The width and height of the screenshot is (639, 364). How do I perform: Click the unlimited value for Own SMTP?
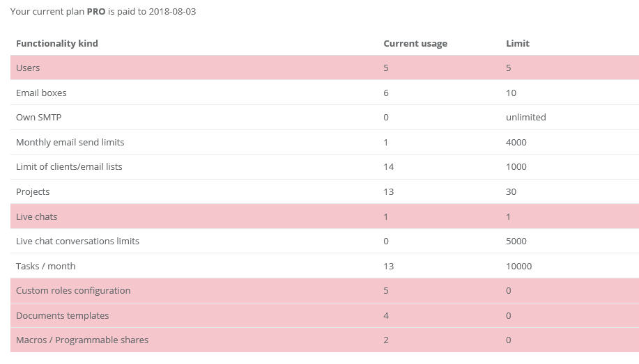click(x=526, y=118)
